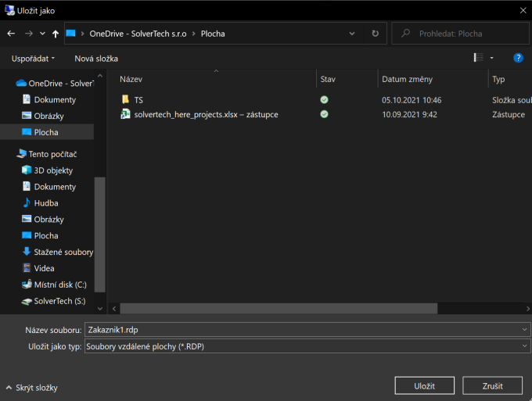The width and height of the screenshot is (532, 401).
Task: Open Plocha under Tento počítač
Action: pyautogui.click(x=46, y=235)
